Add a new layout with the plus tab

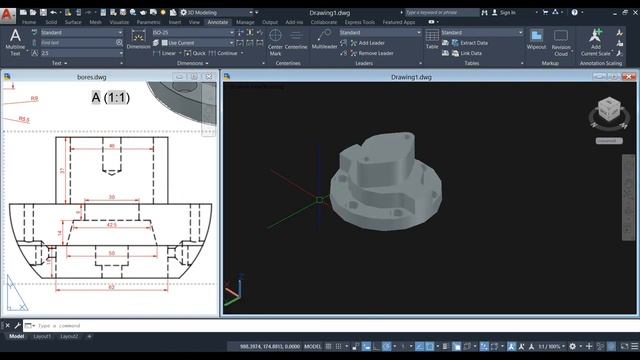pyautogui.click(x=89, y=336)
